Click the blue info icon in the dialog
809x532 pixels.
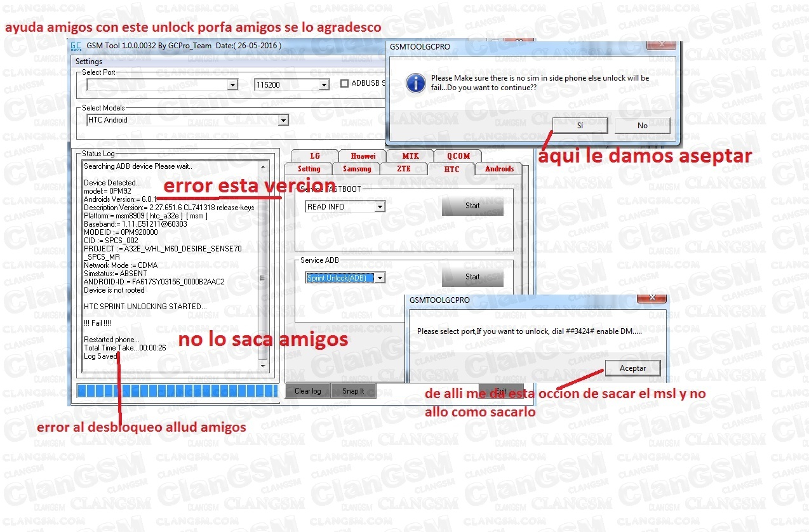[x=416, y=83]
